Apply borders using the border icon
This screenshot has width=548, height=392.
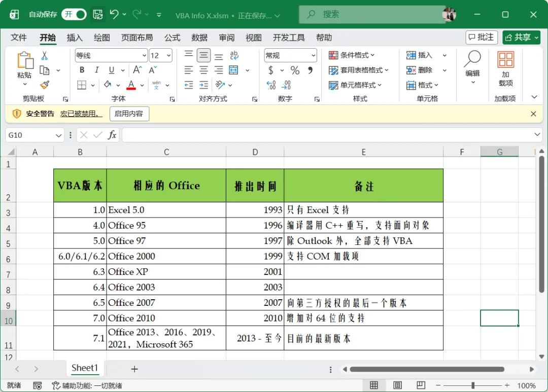pos(81,85)
